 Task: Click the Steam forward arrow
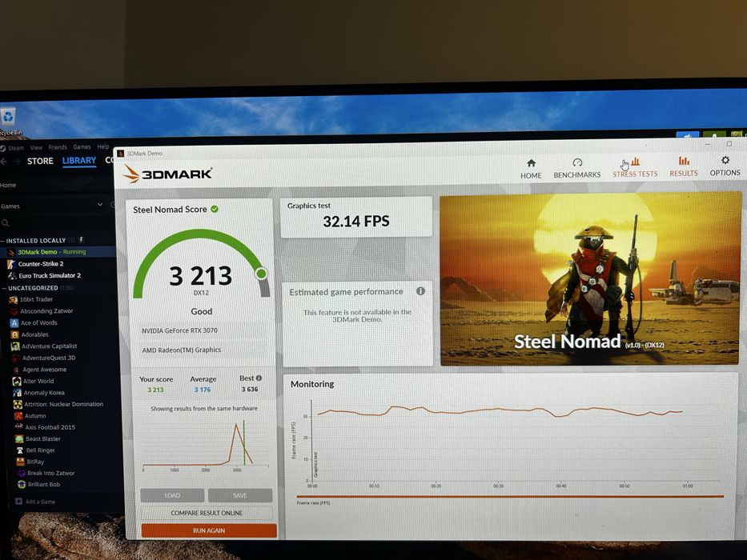pos(18,162)
